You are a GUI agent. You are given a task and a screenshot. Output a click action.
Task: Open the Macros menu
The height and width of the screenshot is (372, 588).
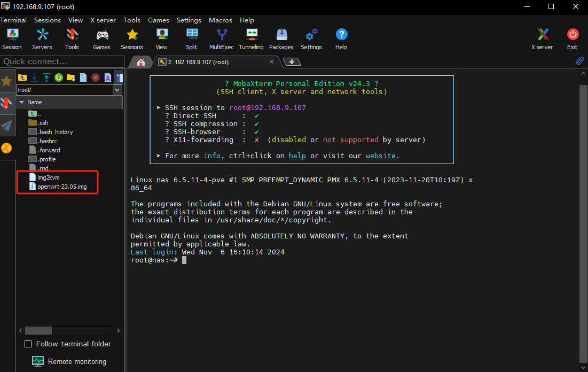click(220, 20)
